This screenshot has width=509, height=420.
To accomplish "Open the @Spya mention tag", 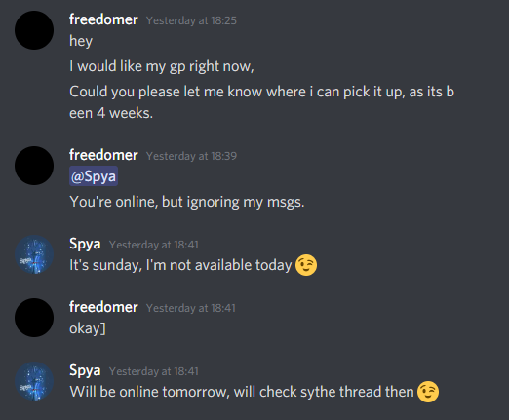I will 94,176.
